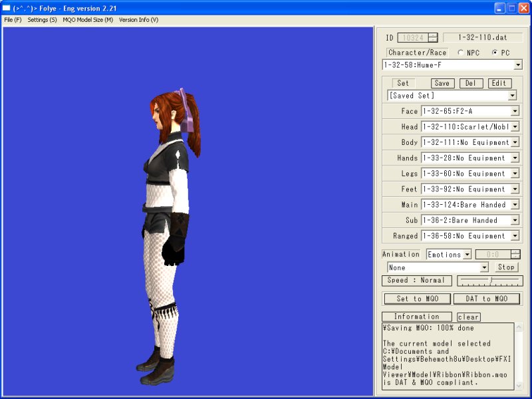
Task: Expand the Saved Set dropdown
Action: (x=512, y=96)
